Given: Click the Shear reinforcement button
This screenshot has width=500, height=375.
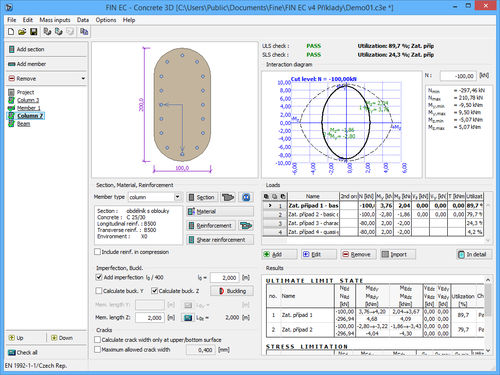Looking at the screenshot, I should (220, 240).
